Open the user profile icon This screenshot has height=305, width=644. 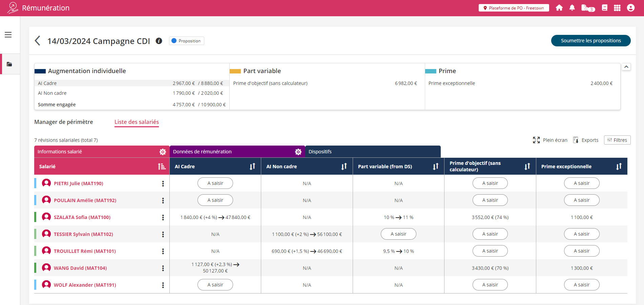630,8
